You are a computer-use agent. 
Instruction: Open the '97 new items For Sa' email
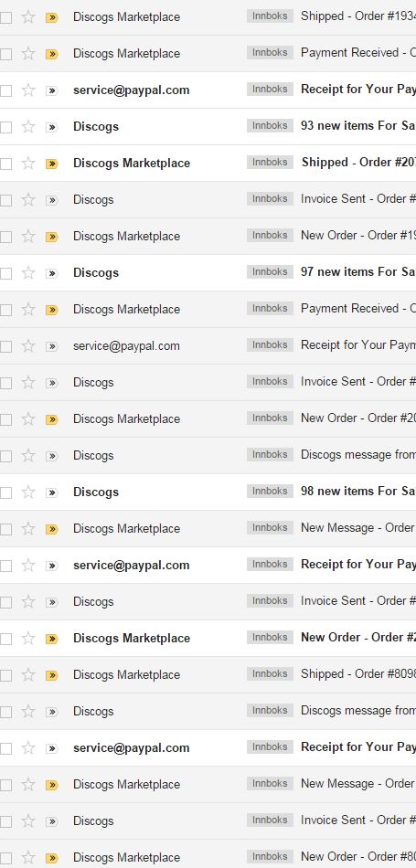click(358, 271)
